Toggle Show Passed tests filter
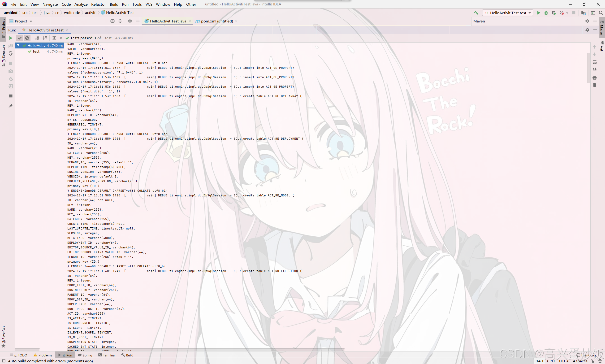Screen dimensions: 605x364 [20, 38]
